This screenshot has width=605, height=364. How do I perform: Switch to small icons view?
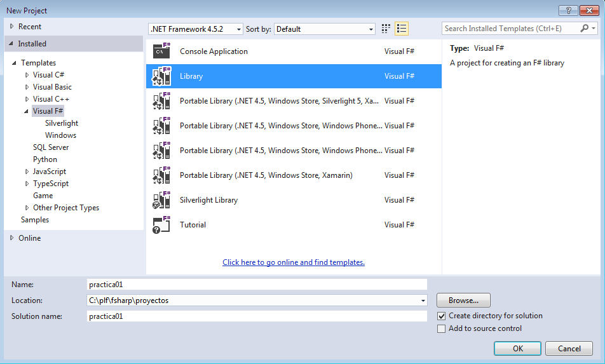(x=386, y=29)
